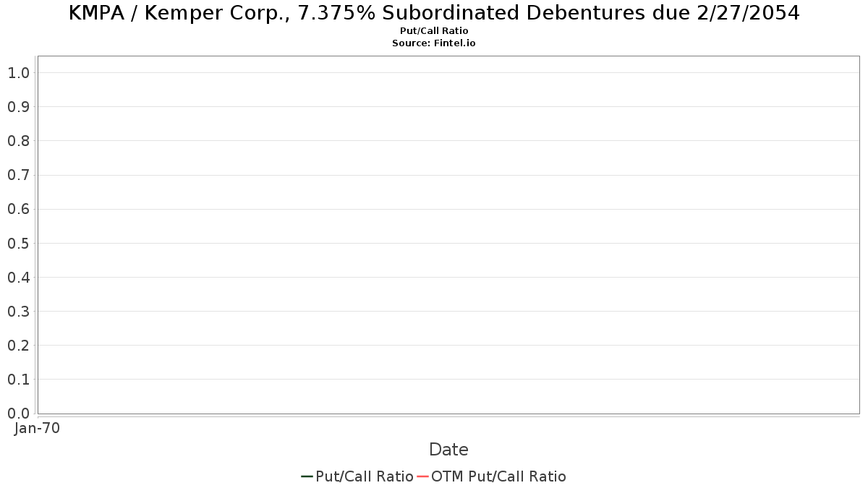Click the Jan-70 x-axis tick label

[37, 428]
